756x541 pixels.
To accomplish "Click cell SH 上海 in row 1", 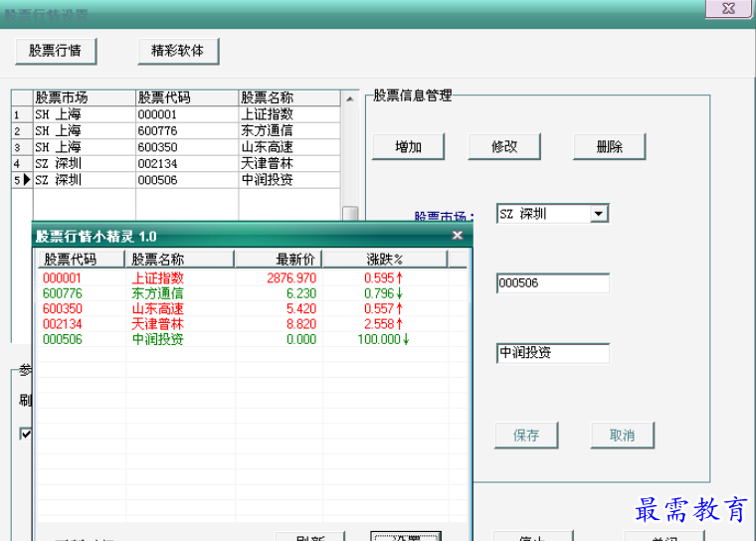I will pyautogui.click(x=85, y=114).
